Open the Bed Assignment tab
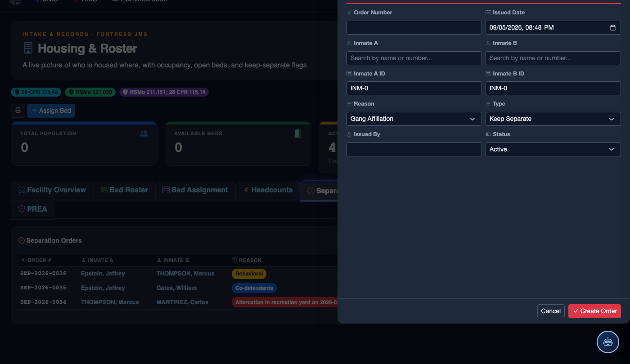This screenshot has width=630, height=364. click(x=195, y=190)
